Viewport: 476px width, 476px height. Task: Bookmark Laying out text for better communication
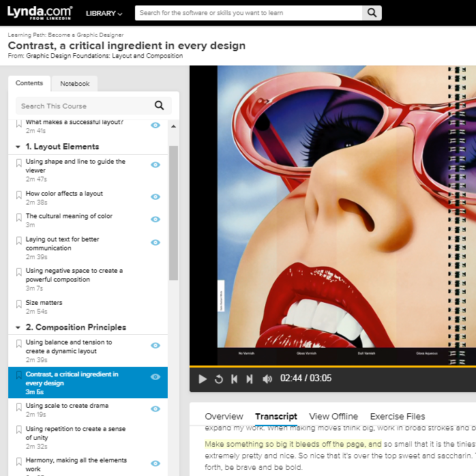point(19,241)
